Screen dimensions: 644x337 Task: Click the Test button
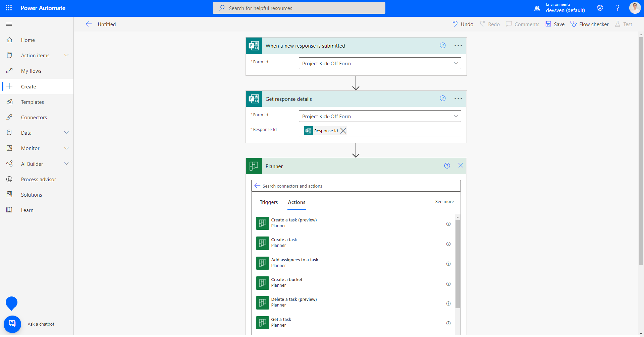click(x=624, y=24)
